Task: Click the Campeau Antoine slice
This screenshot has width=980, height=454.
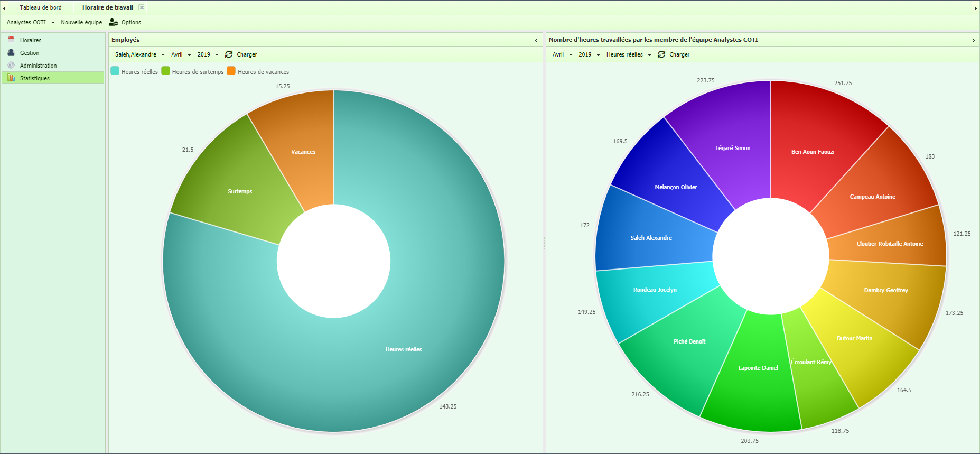Action: (x=872, y=197)
